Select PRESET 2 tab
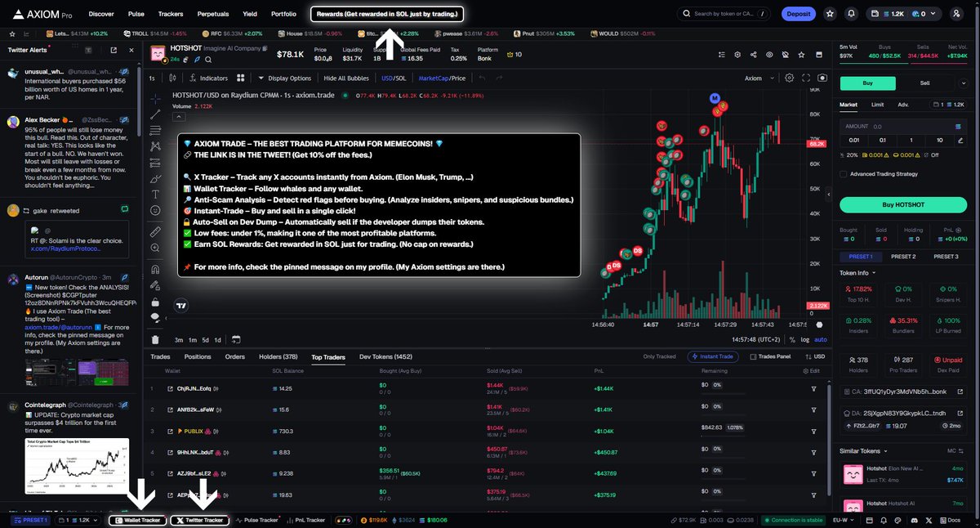The height and width of the screenshot is (528, 980). 902,257
